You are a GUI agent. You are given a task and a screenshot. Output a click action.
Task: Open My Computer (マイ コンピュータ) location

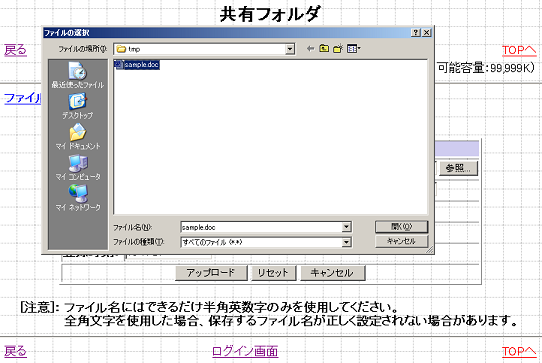point(78,167)
